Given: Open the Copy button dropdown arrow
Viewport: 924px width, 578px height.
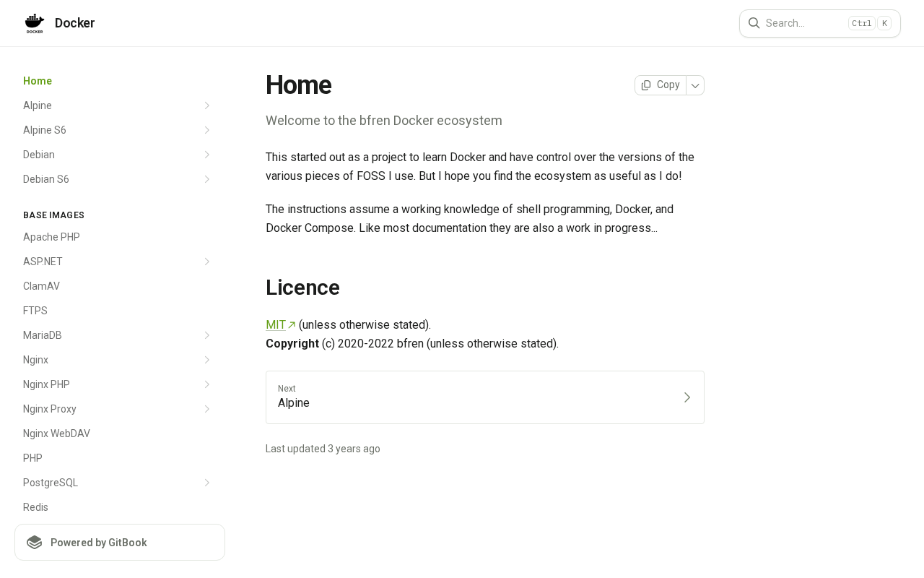Looking at the screenshot, I should [695, 85].
